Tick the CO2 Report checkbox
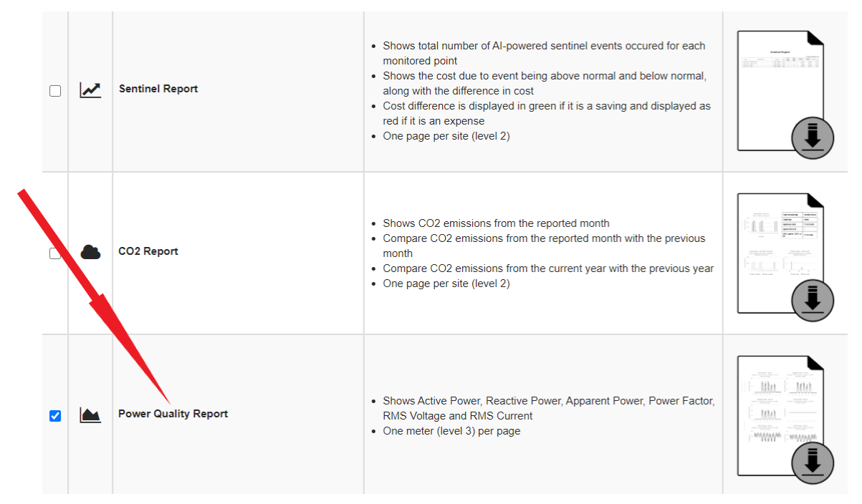This screenshot has width=862, height=504. [55, 253]
